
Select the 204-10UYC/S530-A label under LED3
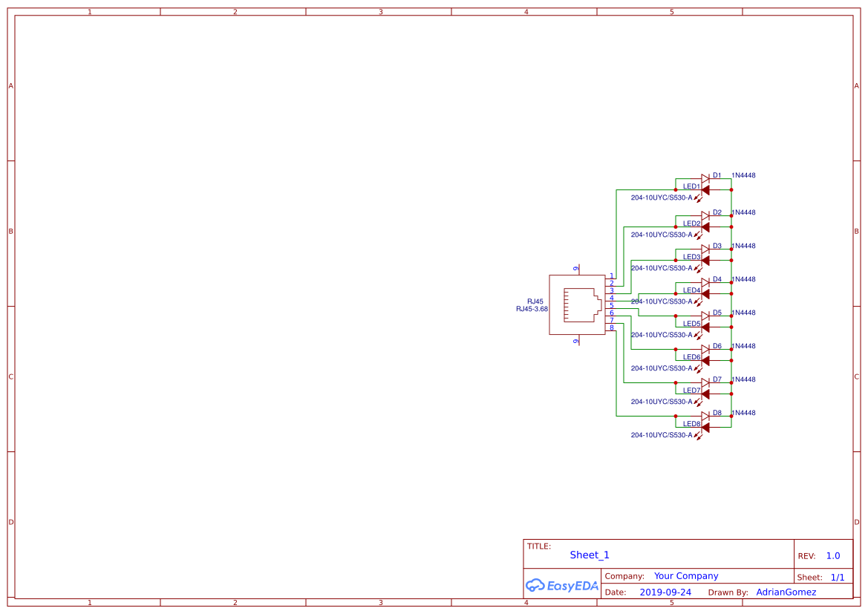(662, 268)
